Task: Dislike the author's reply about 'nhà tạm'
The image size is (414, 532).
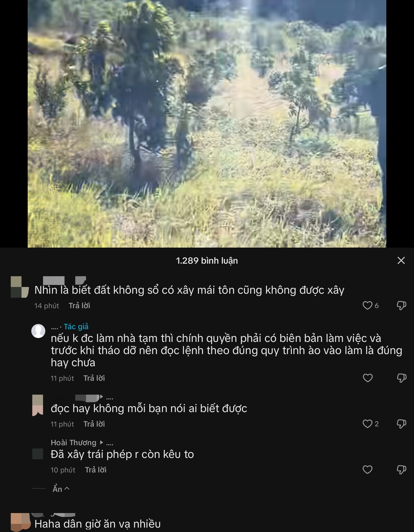Action: [401, 378]
